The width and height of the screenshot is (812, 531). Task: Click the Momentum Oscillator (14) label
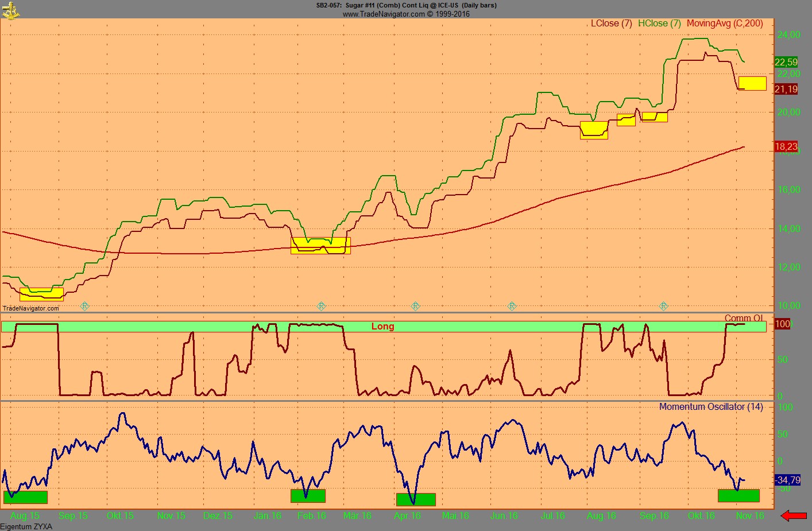711,407
